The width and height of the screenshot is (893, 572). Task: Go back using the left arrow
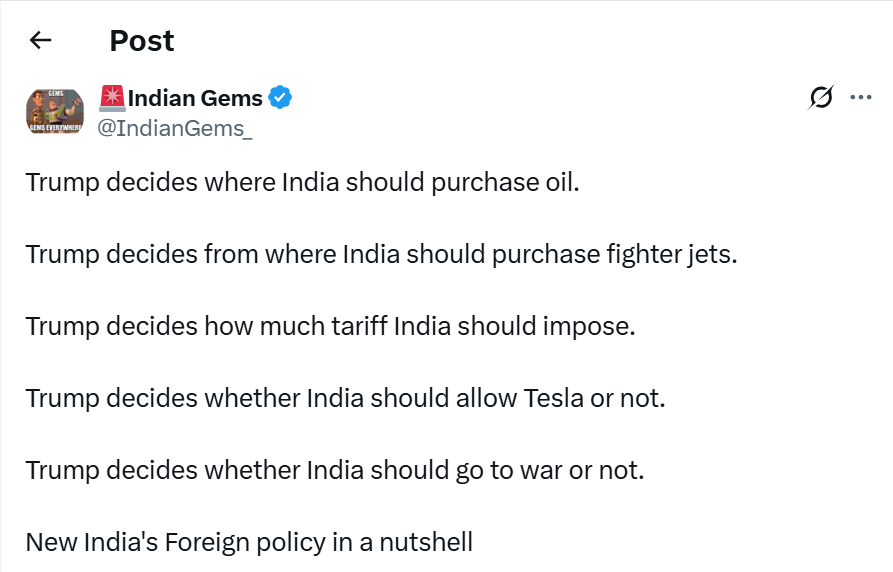(40, 40)
